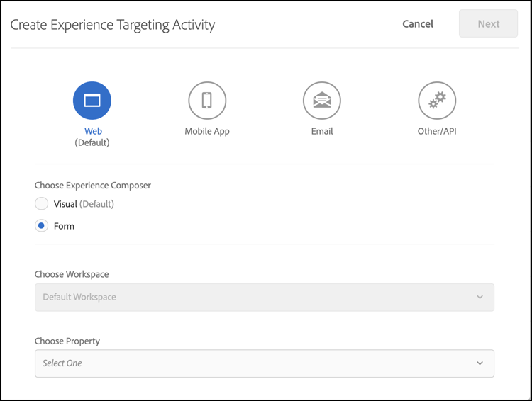
Task: Select the Web activity type icon
Action: (92, 100)
